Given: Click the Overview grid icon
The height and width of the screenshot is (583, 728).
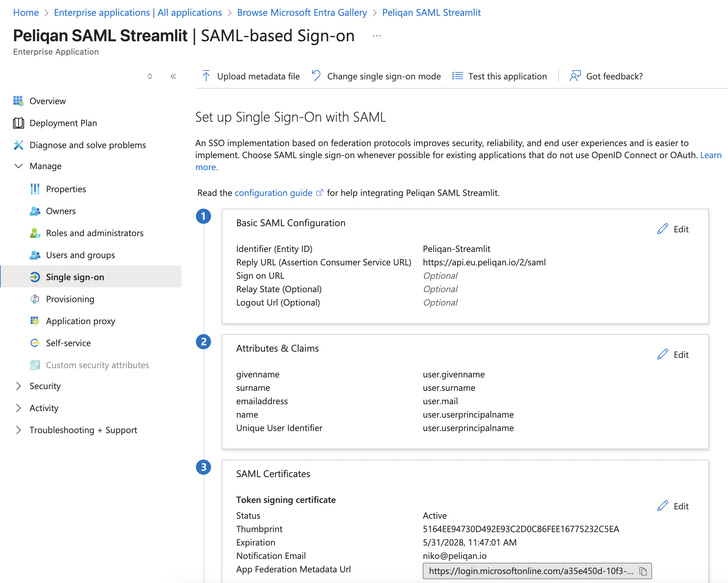Looking at the screenshot, I should [18, 101].
